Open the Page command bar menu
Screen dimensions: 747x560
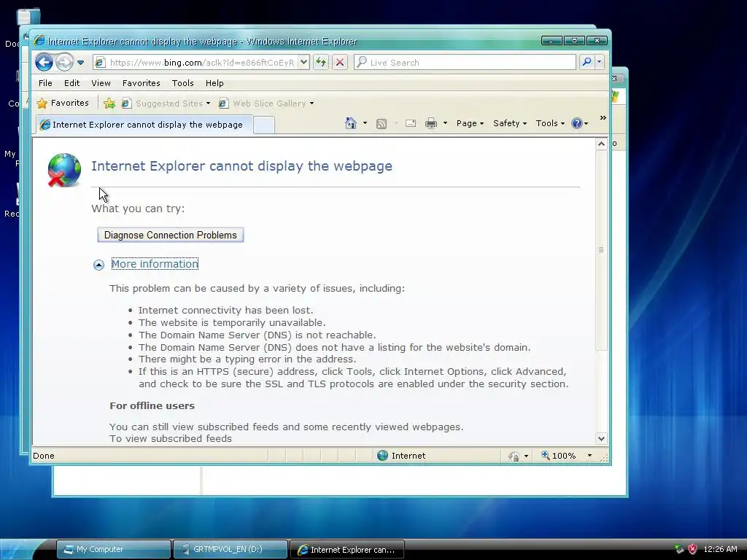(x=470, y=123)
